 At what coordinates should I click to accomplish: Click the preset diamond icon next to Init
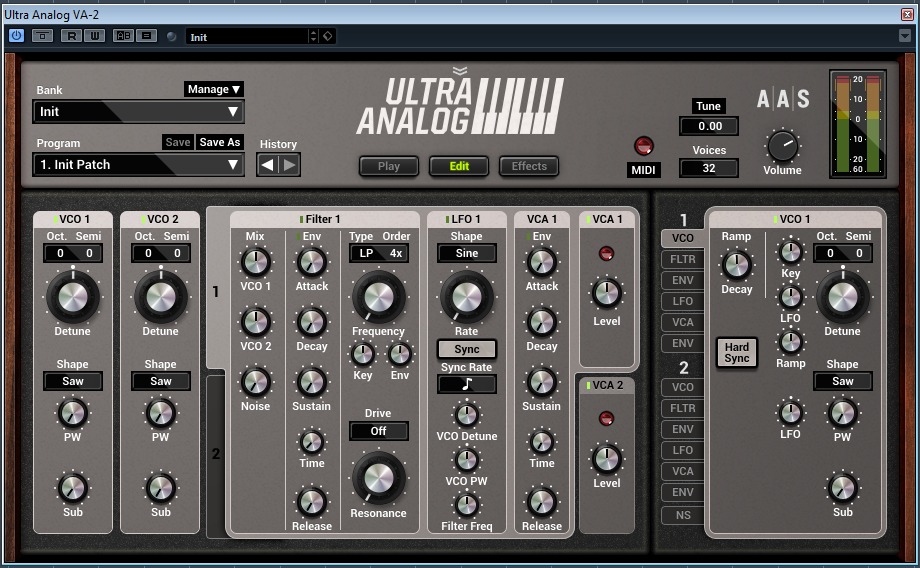[327, 36]
